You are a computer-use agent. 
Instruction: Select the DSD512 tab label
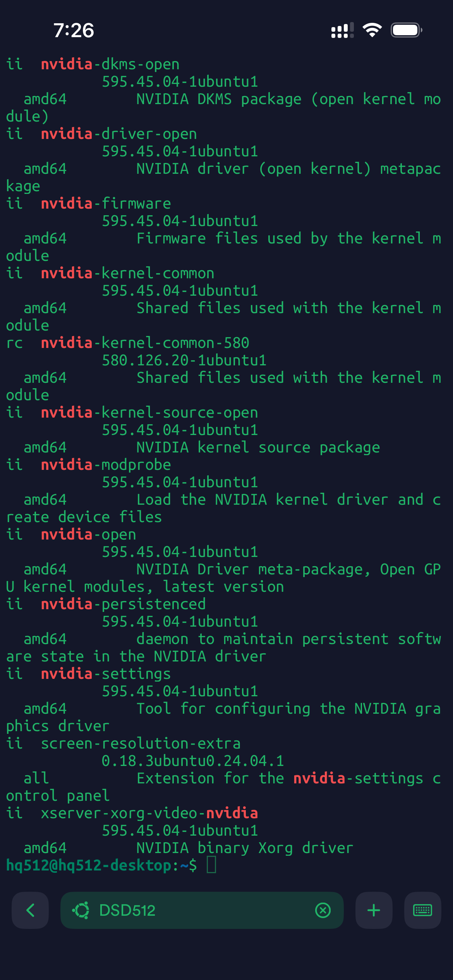(x=127, y=910)
